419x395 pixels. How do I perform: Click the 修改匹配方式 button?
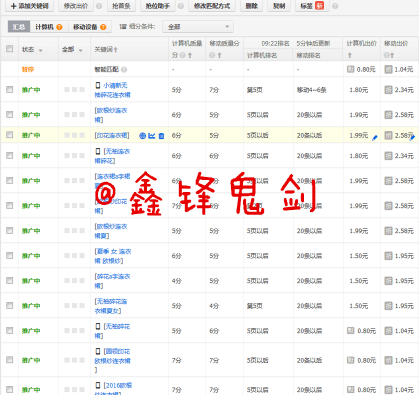[212, 6]
